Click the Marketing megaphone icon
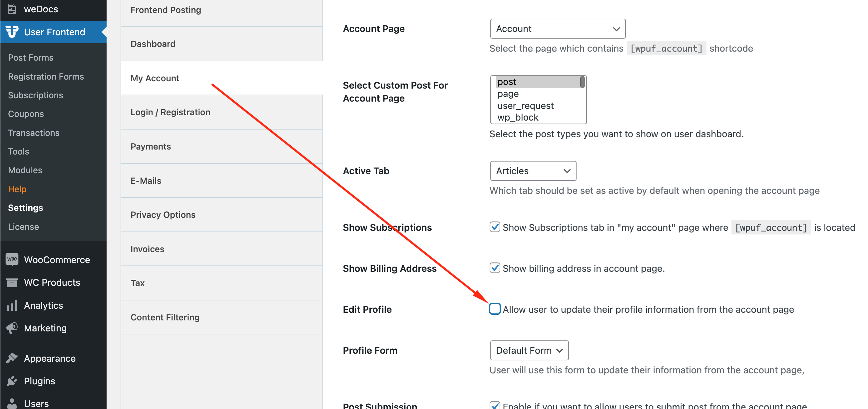The height and width of the screenshot is (409, 868). 12,328
